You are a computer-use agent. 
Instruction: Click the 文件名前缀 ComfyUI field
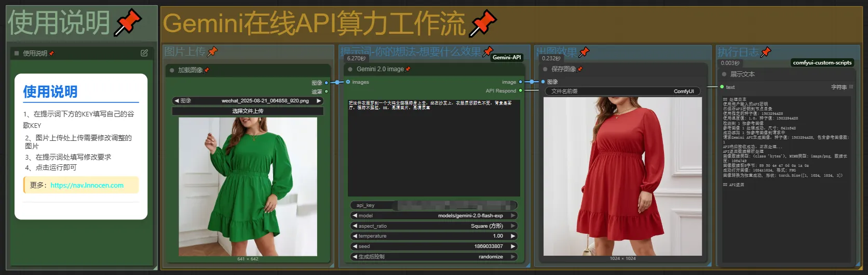pyautogui.click(x=622, y=91)
